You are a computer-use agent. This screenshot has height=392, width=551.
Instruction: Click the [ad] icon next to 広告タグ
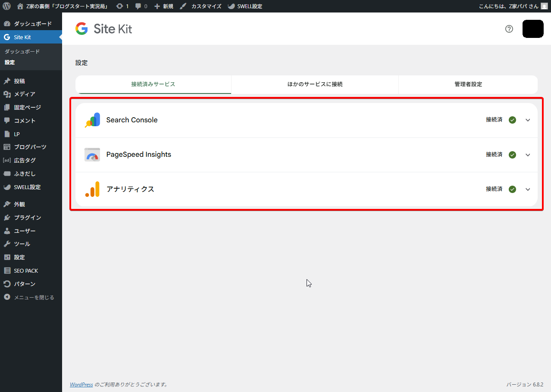[x=7, y=160]
